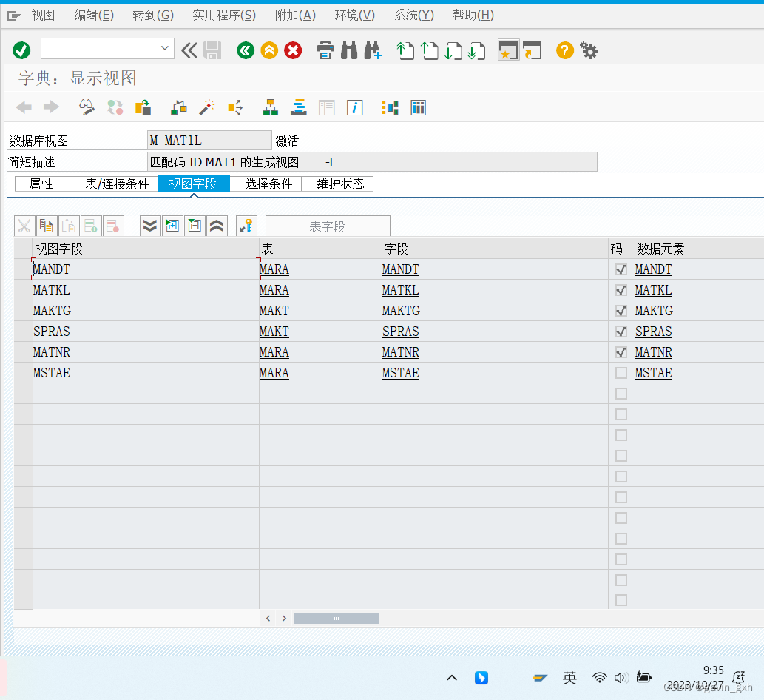The height and width of the screenshot is (700, 764).
Task: Click the scroll right arrow below table
Action: point(284,619)
